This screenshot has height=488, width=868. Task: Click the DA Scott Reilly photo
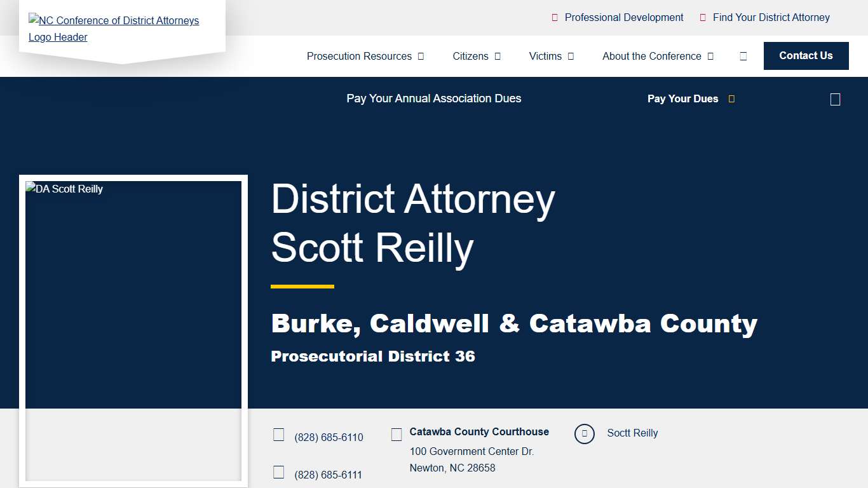[133, 330]
